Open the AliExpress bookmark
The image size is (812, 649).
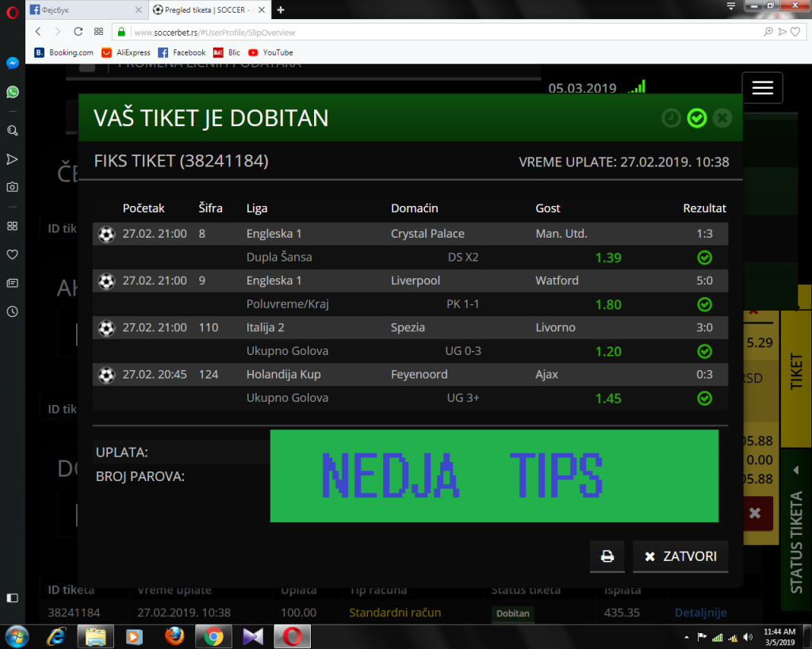coord(126,52)
